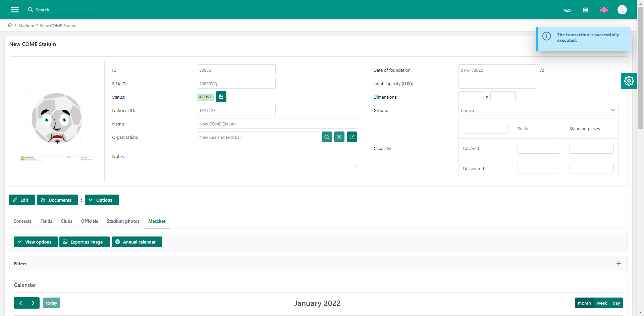Open organisation in new window icon
644x316 pixels.
tap(352, 137)
